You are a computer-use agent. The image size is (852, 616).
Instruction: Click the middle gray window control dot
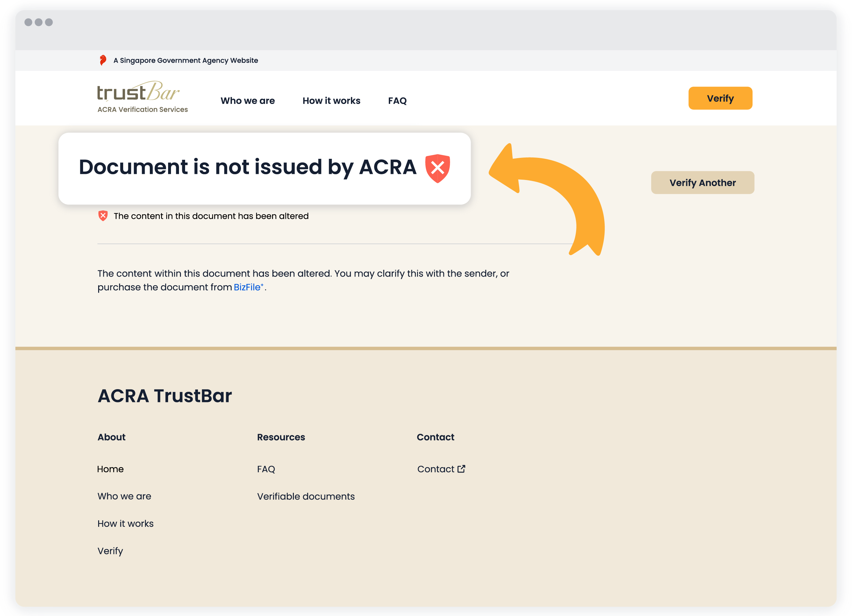click(39, 22)
